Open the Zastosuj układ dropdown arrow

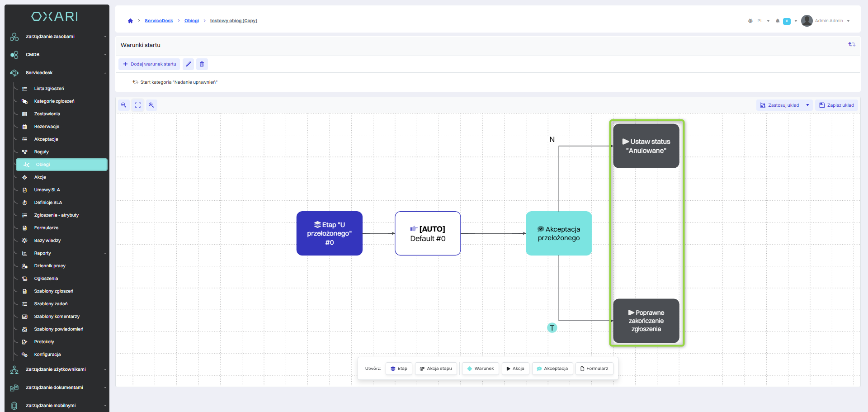(x=807, y=105)
